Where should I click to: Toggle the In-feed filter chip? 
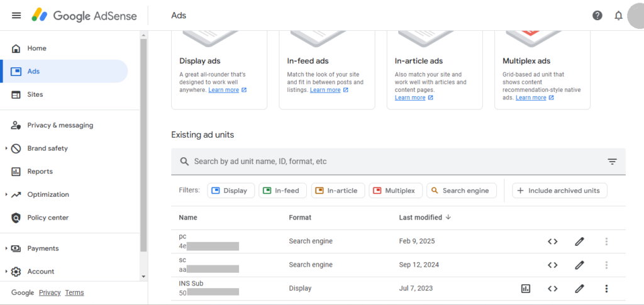tap(282, 191)
